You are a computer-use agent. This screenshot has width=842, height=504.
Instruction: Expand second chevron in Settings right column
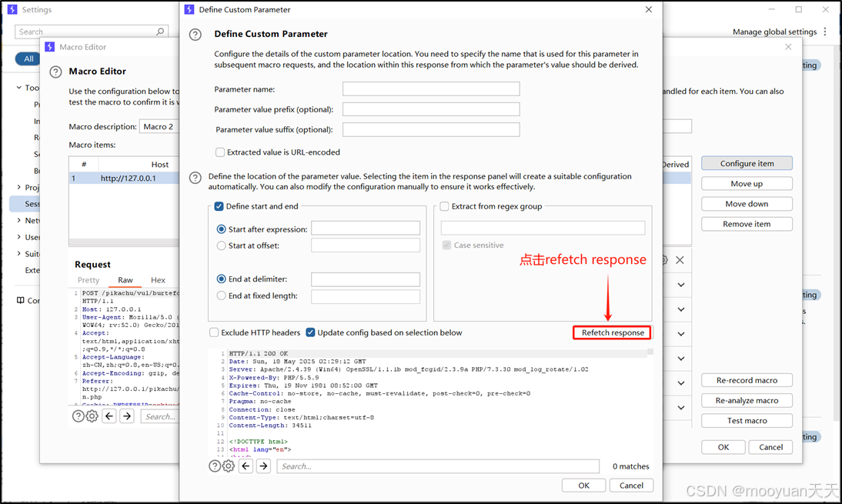pyautogui.click(x=681, y=309)
